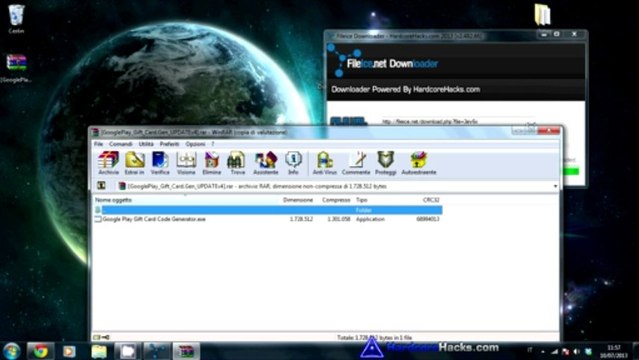
Task: Click the Visiona toolbar icon
Action: (x=186, y=163)
